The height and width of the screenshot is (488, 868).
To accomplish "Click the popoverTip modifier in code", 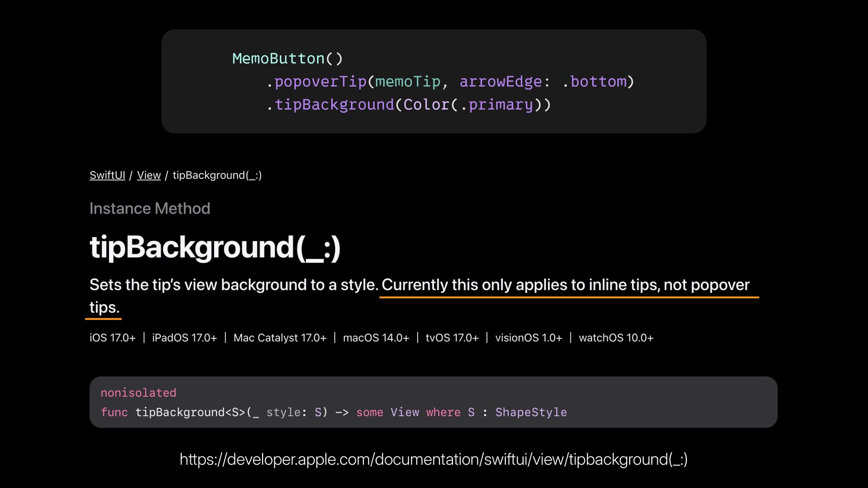I will 320,82.
